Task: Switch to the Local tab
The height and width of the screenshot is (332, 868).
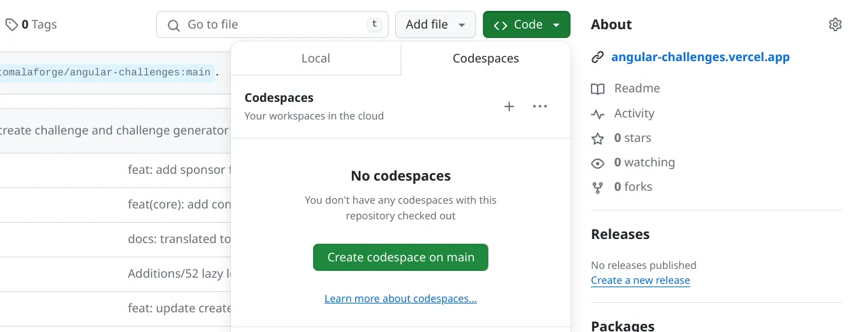Action: click(x=316, y=58)
